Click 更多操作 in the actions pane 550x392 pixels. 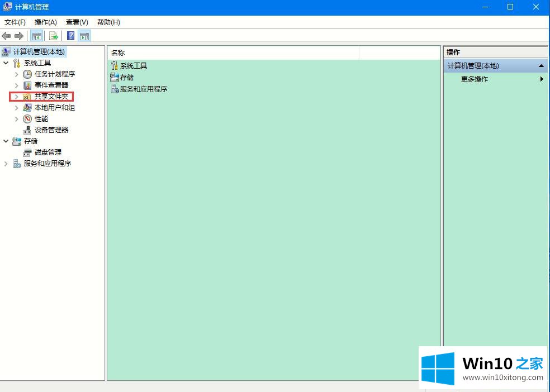pyautogui.click(x=474, y=79)
